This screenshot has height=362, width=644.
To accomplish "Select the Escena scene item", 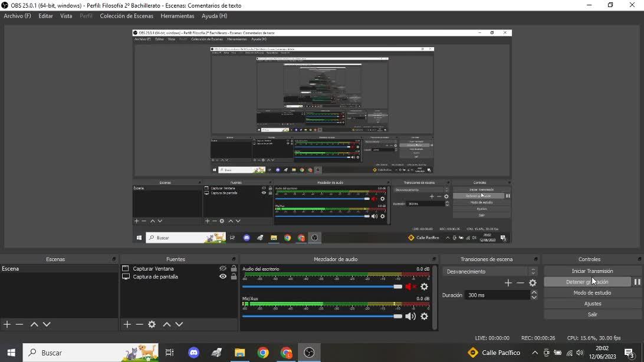I will [x=59, y=268].
